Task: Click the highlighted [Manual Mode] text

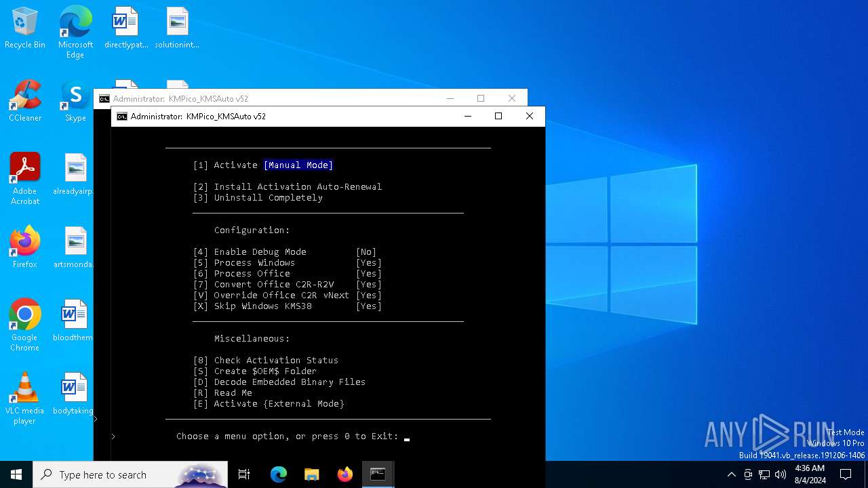Action: [298, 165]
